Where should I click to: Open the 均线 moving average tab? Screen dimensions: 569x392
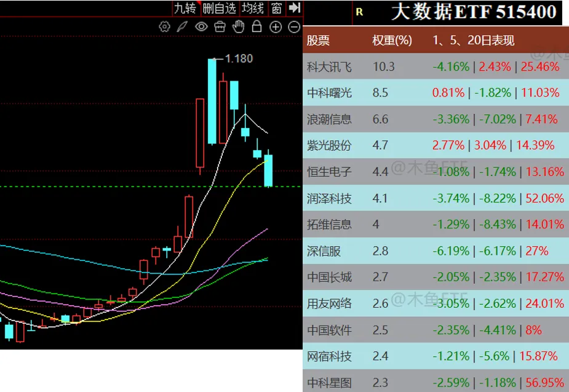pos(253,8)
